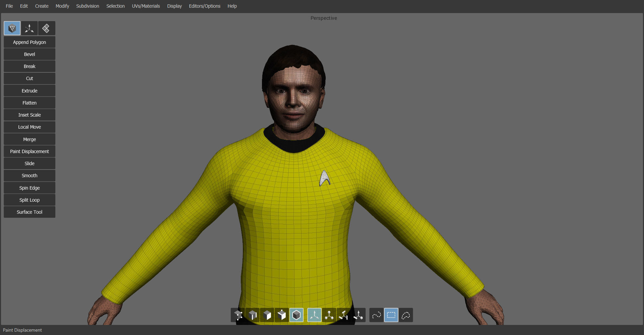Screen dimensions: 644x335
Task: Click the Paint Displacement status bar text
Action: point(22,330)
